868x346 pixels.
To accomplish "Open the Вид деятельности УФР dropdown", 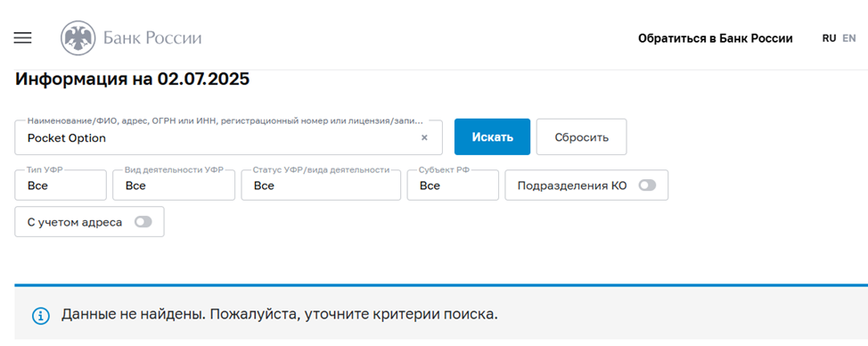I will coord(174,185).
